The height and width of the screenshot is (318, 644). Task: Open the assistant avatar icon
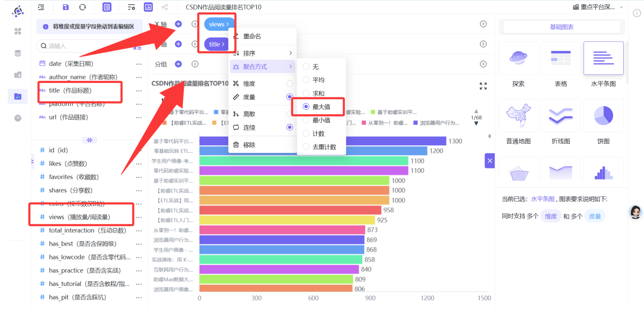[x=635, y=212]
